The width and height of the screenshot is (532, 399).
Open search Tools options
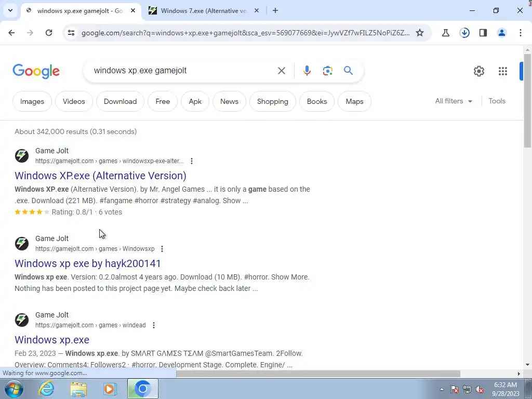click(497, 101)
